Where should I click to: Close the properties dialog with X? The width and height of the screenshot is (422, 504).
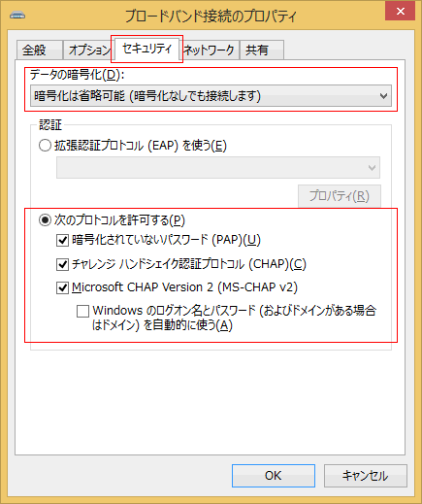click(x=401, y=12)
